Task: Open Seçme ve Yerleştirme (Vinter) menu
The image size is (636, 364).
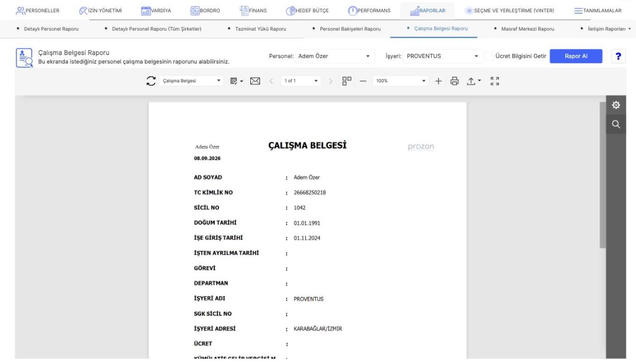Action: point(509,11)
